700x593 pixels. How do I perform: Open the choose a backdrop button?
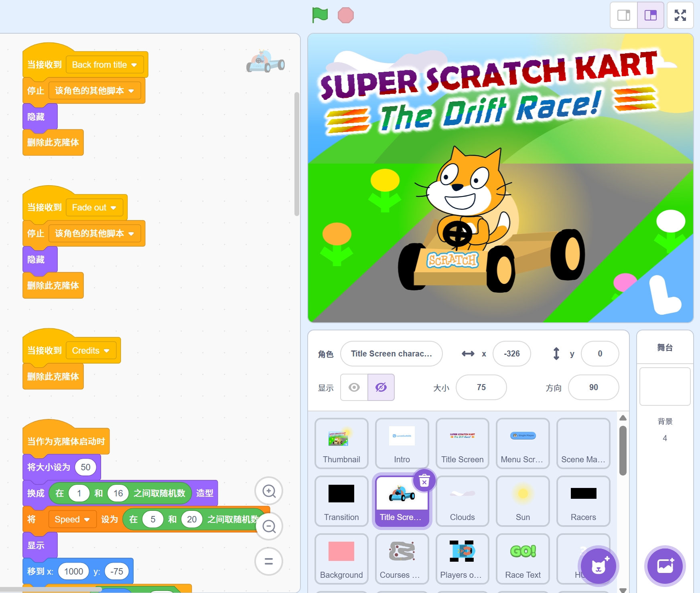665,566
